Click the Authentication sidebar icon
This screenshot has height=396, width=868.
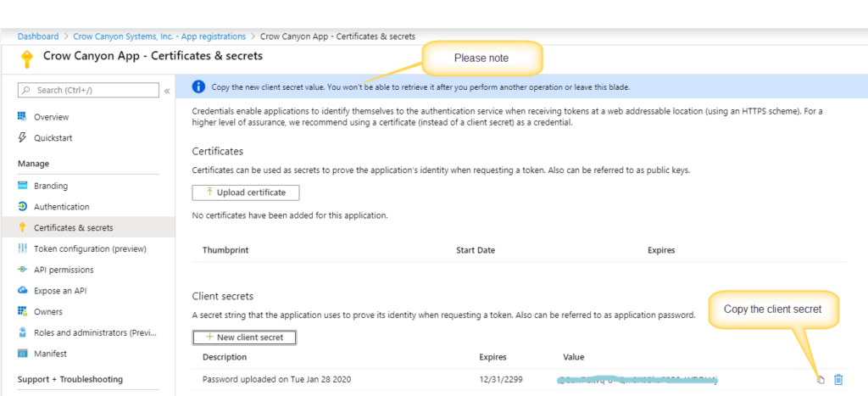pyautogui.click(x=22, y=207)
